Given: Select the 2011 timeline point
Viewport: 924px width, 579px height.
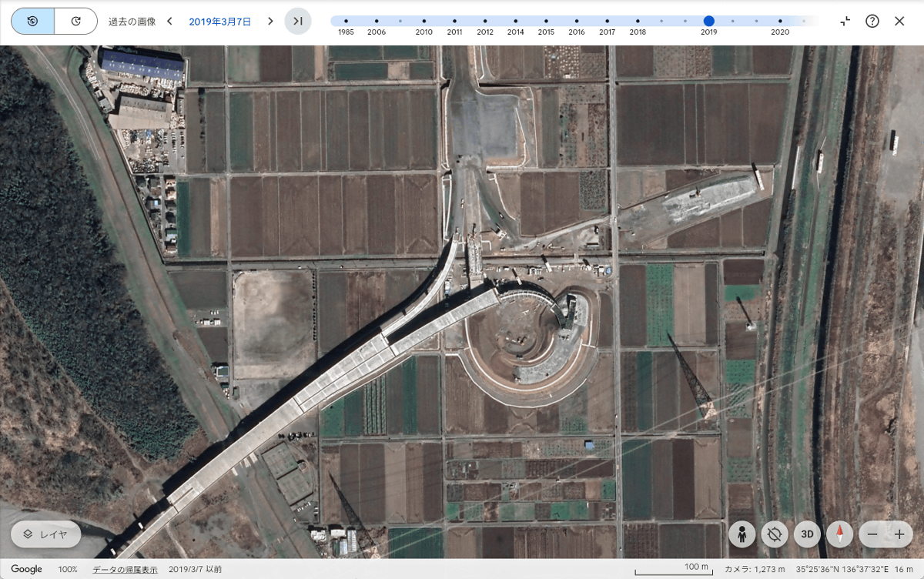Looking at the screenshot, I should [x=454, y=21].
